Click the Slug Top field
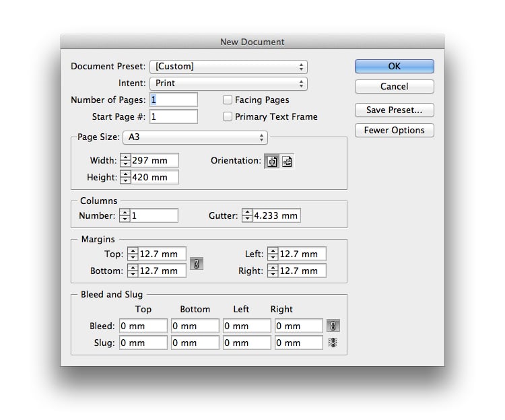 click(143, 343)
